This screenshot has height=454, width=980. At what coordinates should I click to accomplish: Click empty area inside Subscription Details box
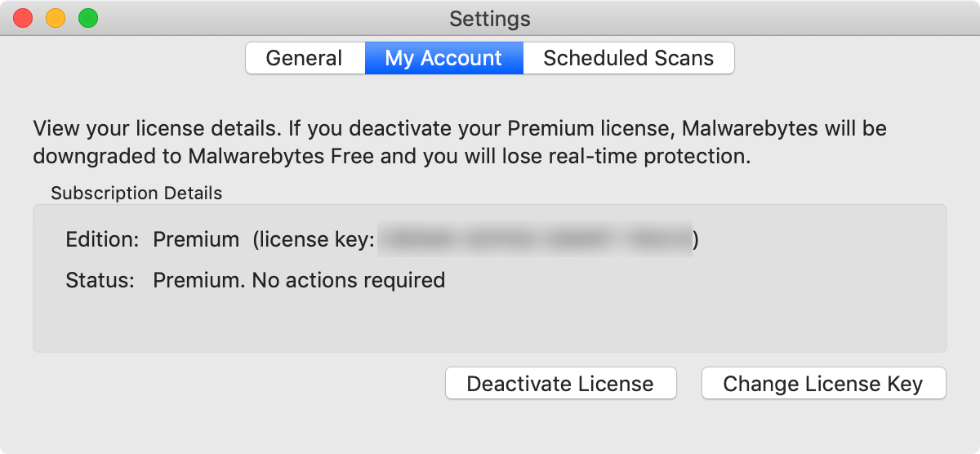click(490, 323)
